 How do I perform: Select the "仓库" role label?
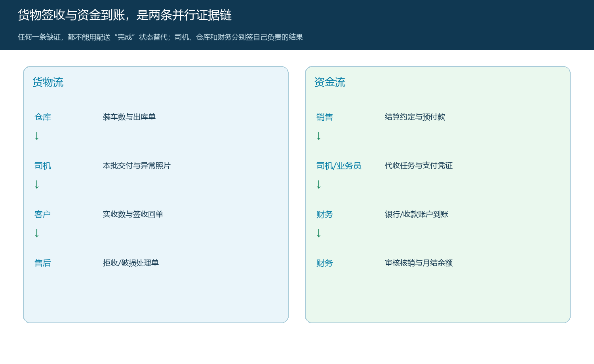[x=43, y=117]
